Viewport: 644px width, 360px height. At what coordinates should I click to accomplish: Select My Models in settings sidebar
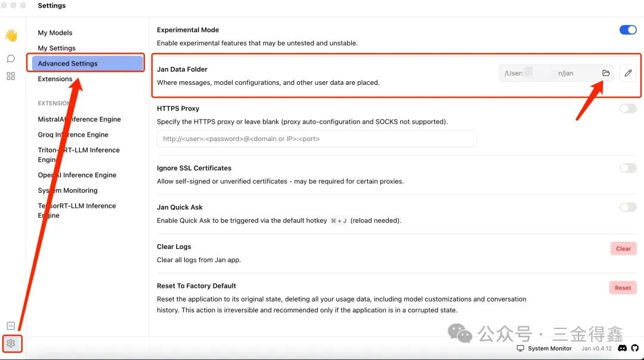coord(55,33)
